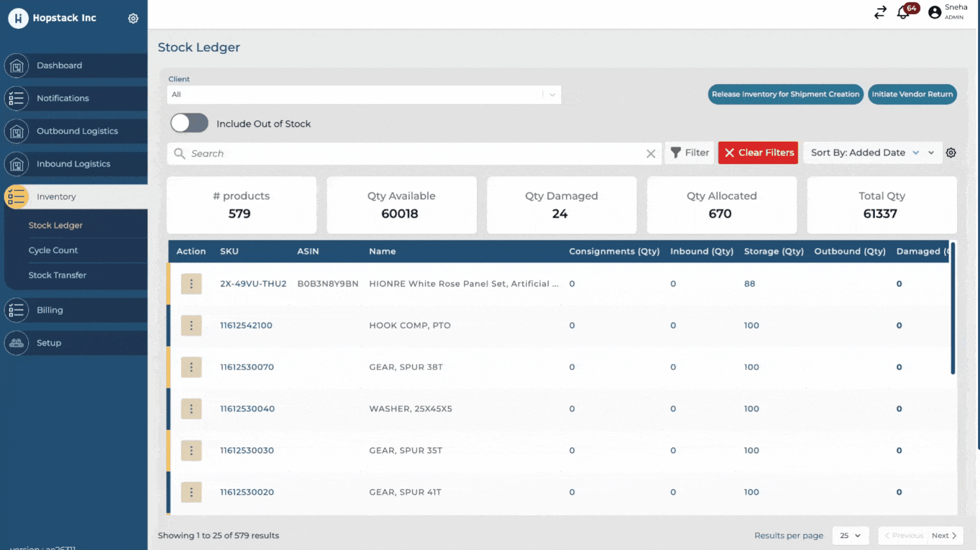The image size is (980, 550).
Task: Change results per page dropdown
Action: click(850, 536)
